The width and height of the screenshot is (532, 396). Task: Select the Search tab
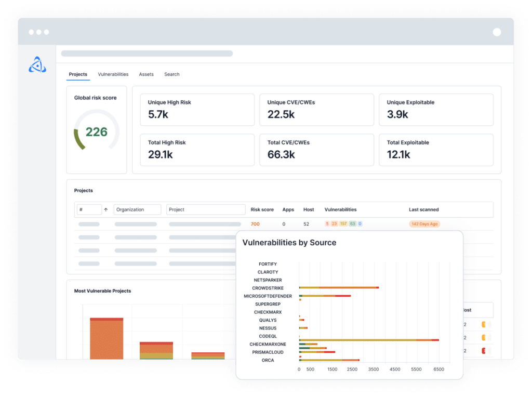click(171, 74)
